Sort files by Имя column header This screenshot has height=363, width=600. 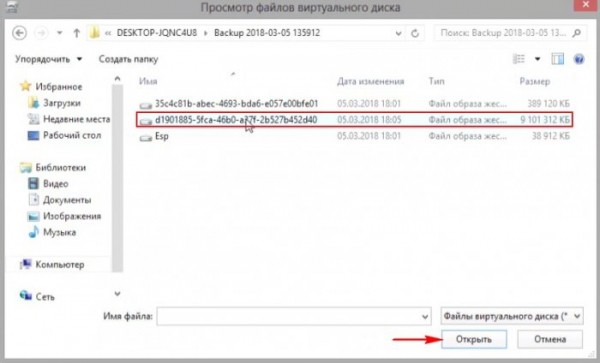148,81
